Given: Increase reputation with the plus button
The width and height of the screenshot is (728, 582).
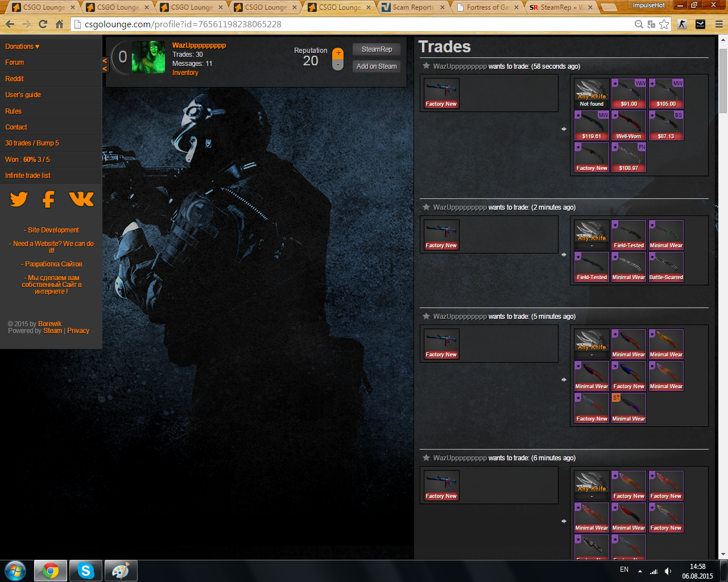Looking at the screenshot, I should (x=338, y=53).
